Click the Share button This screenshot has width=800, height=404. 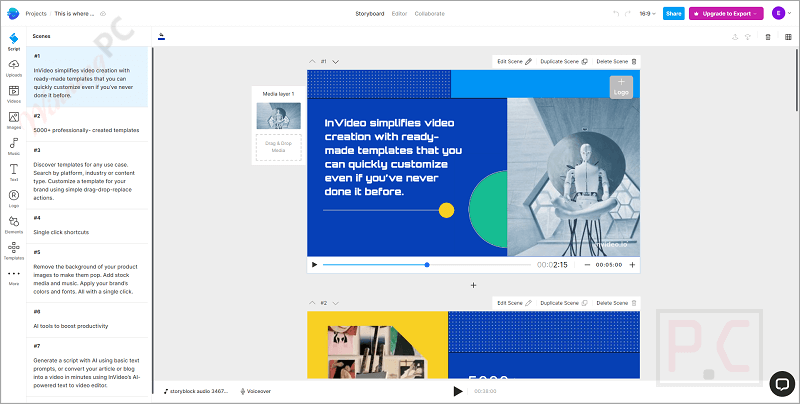click(673, 14)
